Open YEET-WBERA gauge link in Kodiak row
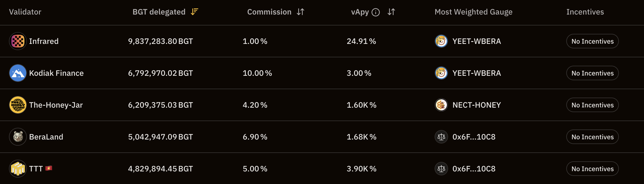The height and width of the screenshot is (184, 644). (x=477, y=73)
